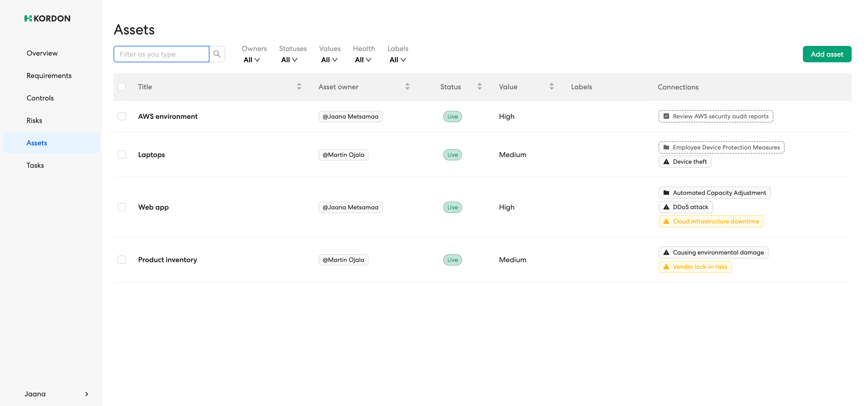868x406 pixels.
Task: Open Cloud infrastructure downtime warning tag
Action: point(711,221)
